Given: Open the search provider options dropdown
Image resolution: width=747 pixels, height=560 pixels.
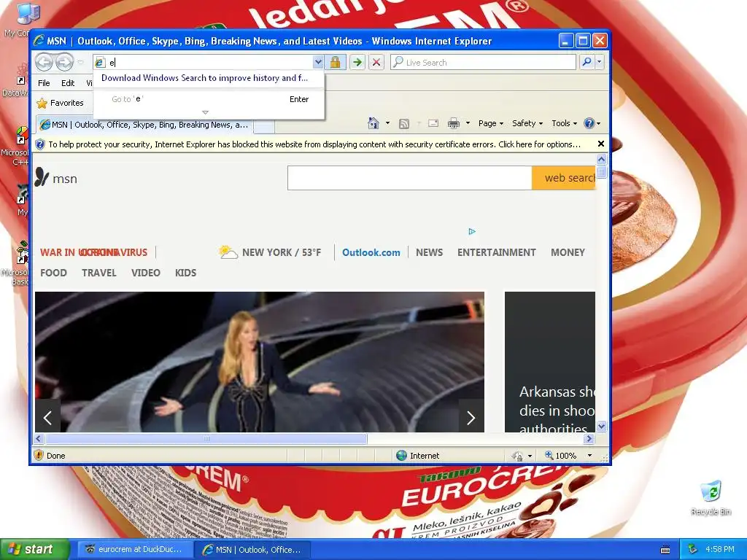Looking at the screenshot, I should click(600, 63).
